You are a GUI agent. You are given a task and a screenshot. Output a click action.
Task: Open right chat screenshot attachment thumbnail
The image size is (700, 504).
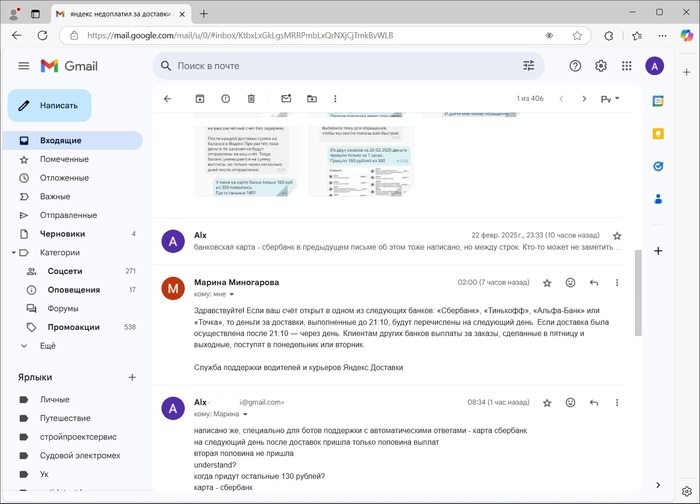(361, 161)
